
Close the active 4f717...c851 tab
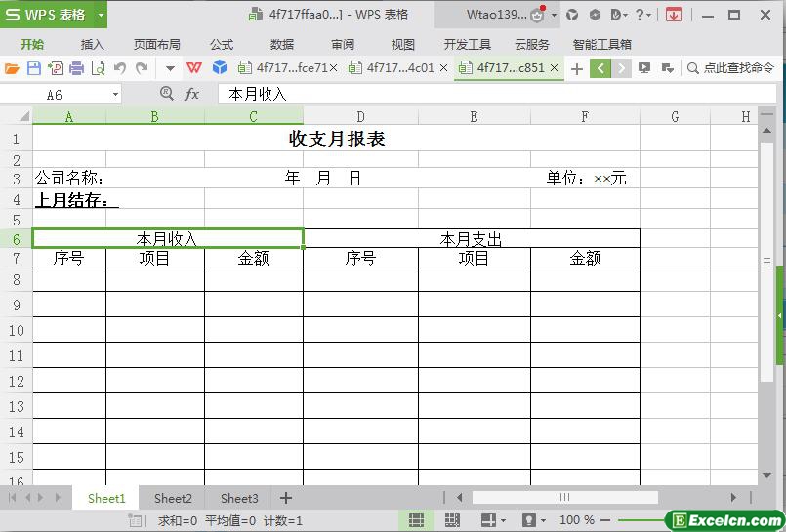pyautogui.click(x=554, y=67)
